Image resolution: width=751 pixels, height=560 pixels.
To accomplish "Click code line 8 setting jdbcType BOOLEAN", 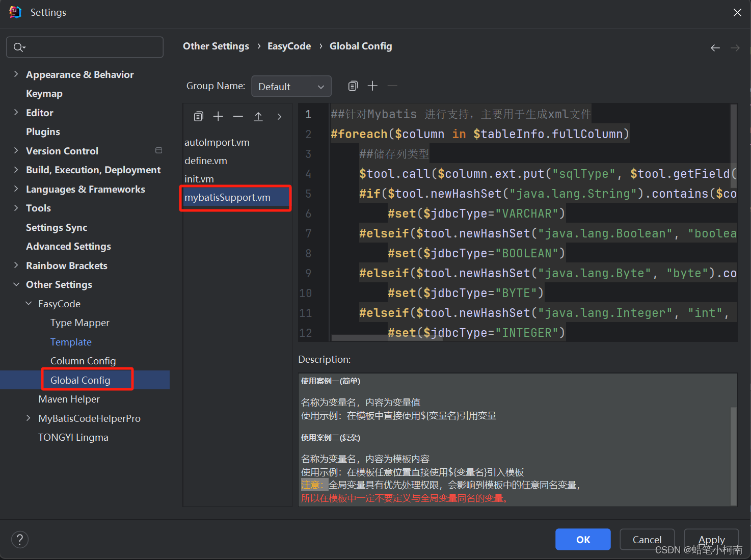I will tap(476, 253).
